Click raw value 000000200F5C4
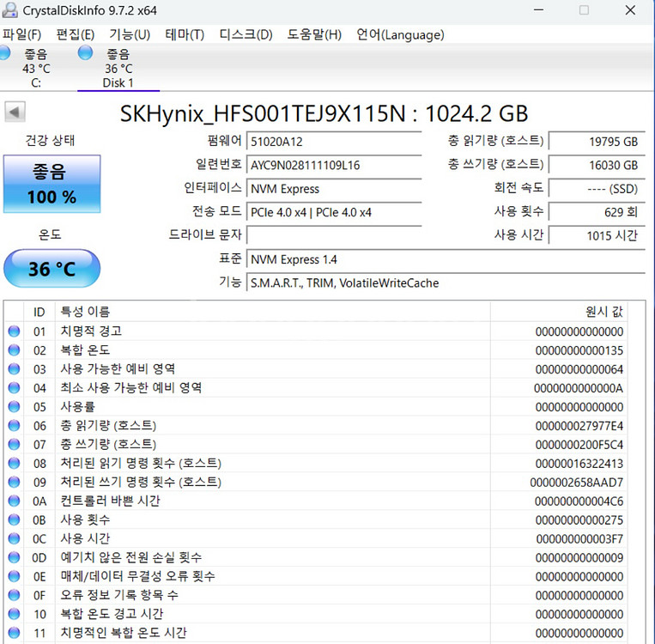Image resolution: width=655 pixels, height=644 pixels. (x=579, y=445)
